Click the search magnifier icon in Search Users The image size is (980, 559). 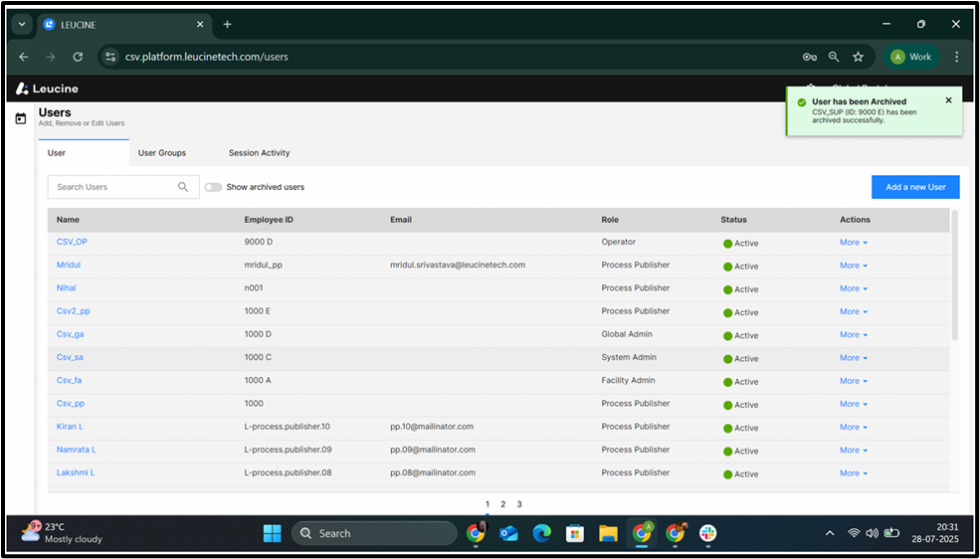coord(183,187)
